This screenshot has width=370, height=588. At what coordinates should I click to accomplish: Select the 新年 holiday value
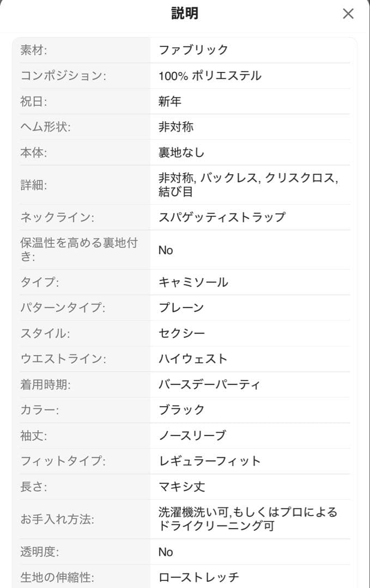(170, 101)
